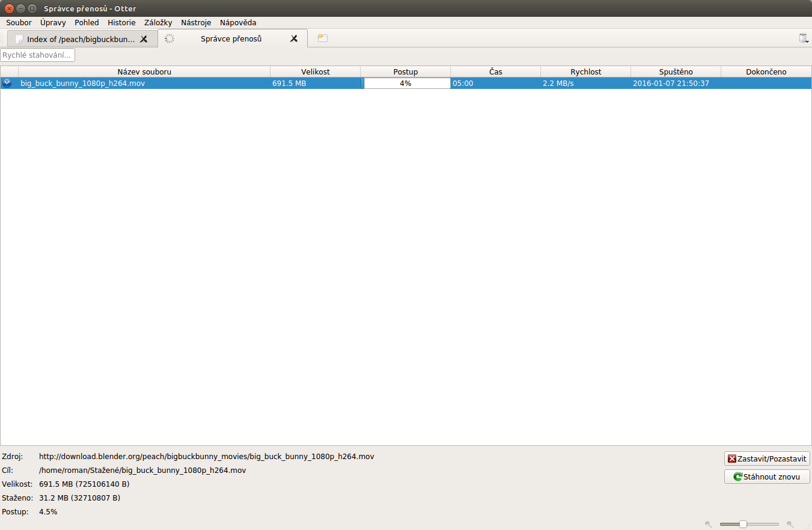
Task: Click the zoom slider handle
Action: [x=743, y=524]
